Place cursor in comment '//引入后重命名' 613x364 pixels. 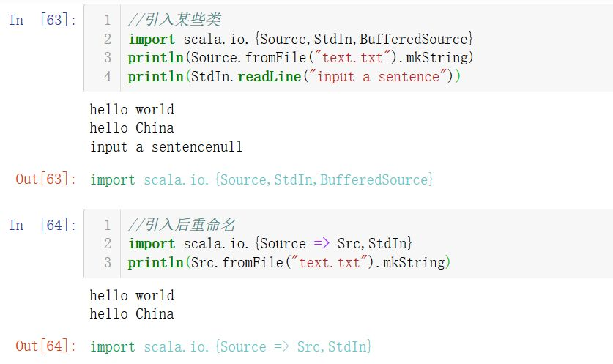point(182,225)
